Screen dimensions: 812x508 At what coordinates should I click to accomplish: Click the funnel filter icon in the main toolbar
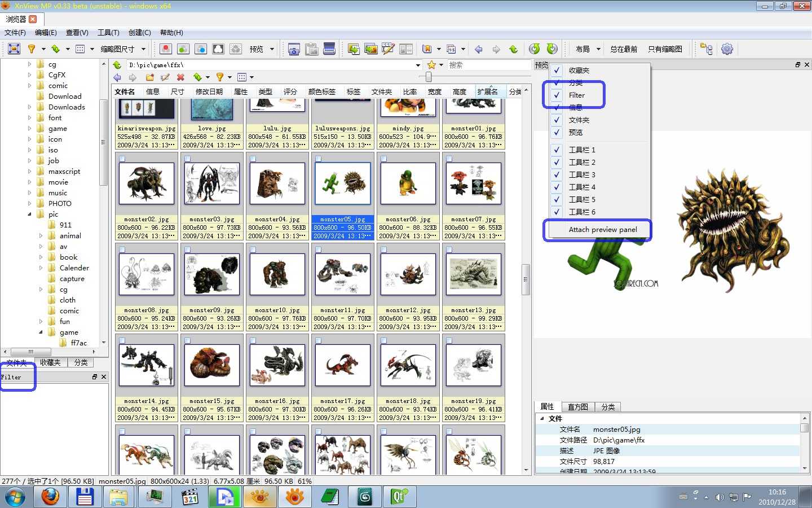click(32, 49)
